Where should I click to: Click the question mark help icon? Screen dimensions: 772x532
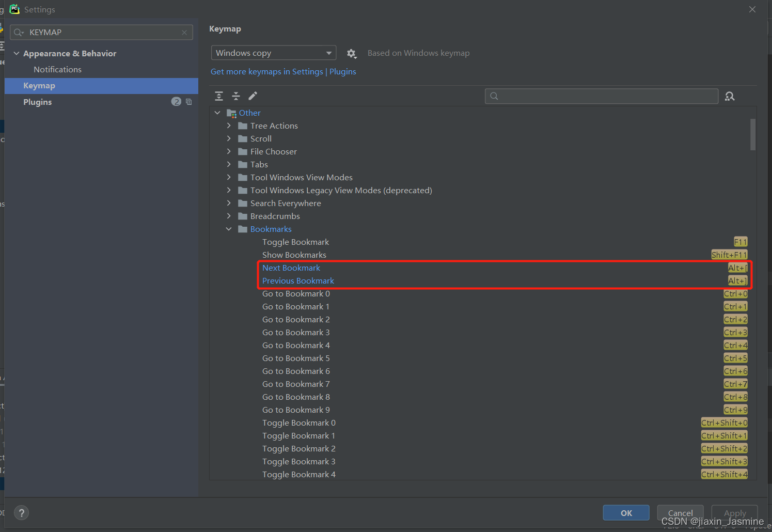(21, 512)
